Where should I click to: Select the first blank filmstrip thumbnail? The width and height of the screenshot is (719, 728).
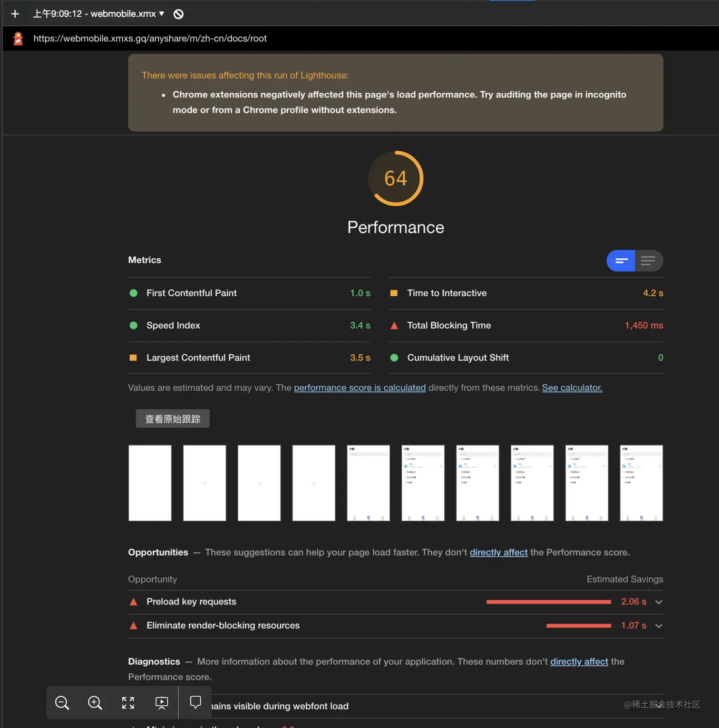click(150, 483)
